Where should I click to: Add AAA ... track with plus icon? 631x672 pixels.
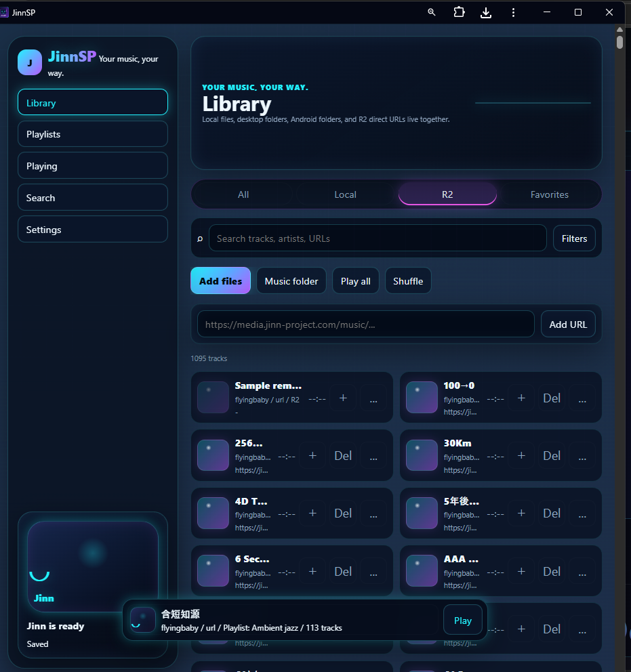point(521,571)
